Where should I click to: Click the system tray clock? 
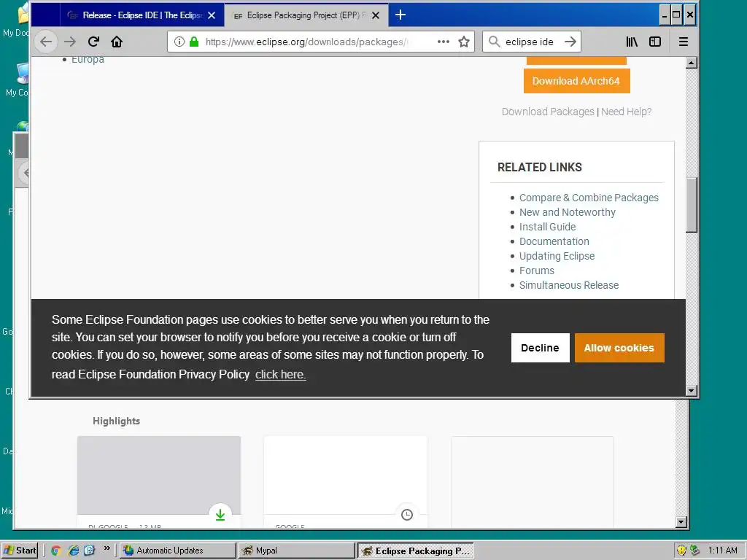(x=723, y=551)
